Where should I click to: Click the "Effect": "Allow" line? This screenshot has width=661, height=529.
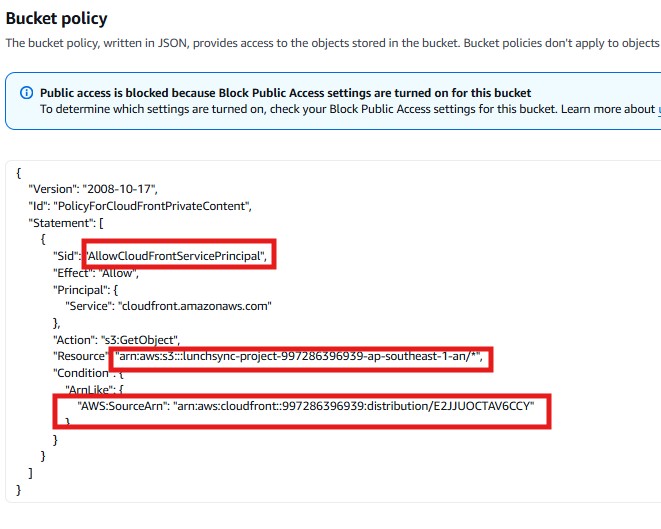point(95,273)
